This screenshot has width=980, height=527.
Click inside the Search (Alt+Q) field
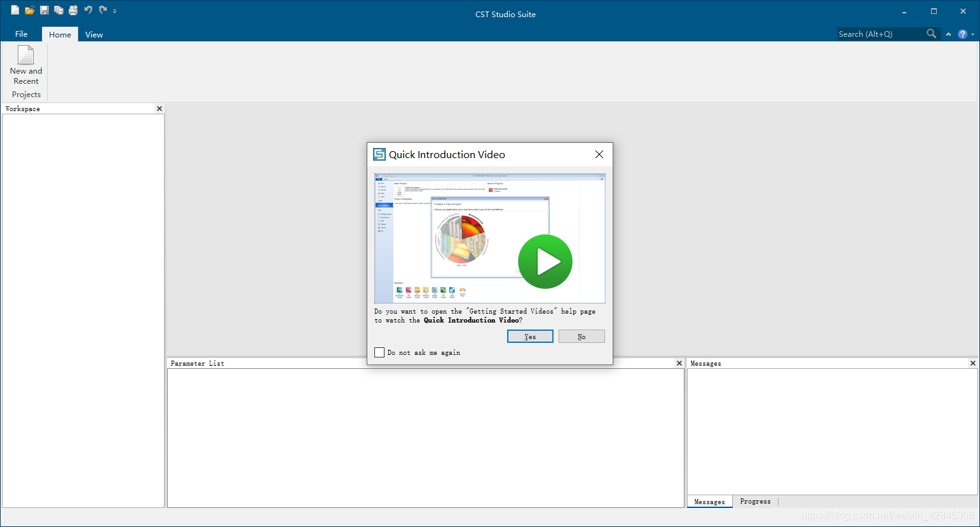pos(880,34)
